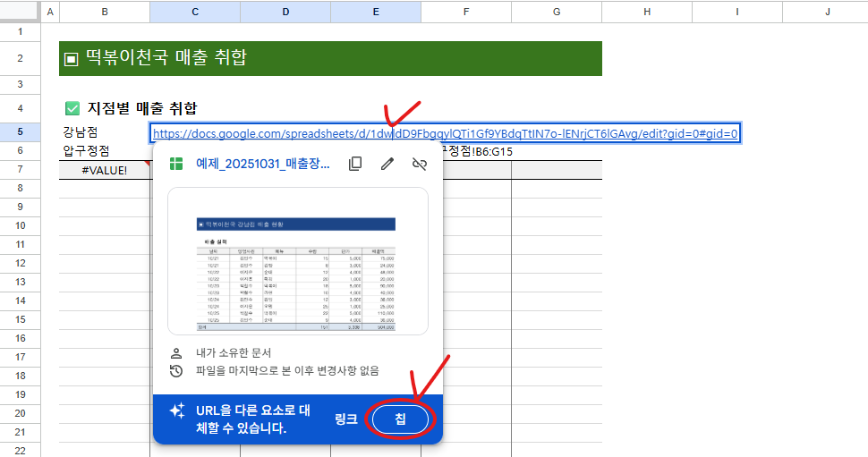Select column header H
Viewport: 868px width, 457px height.
click(646, 12)
